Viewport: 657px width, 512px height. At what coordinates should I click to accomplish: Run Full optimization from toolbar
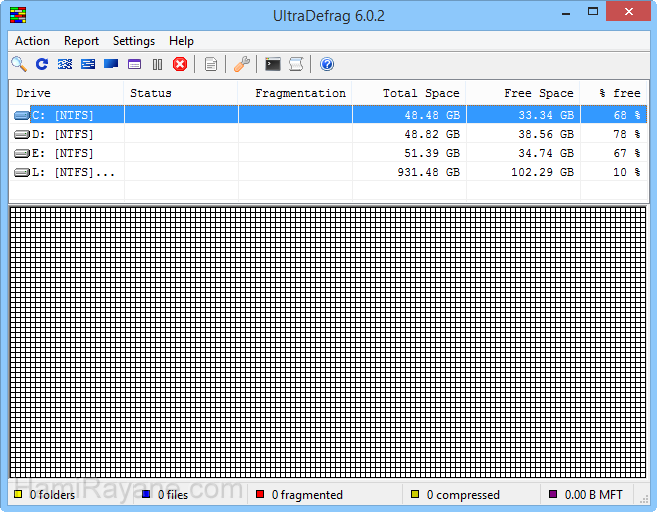click(111, 64)
